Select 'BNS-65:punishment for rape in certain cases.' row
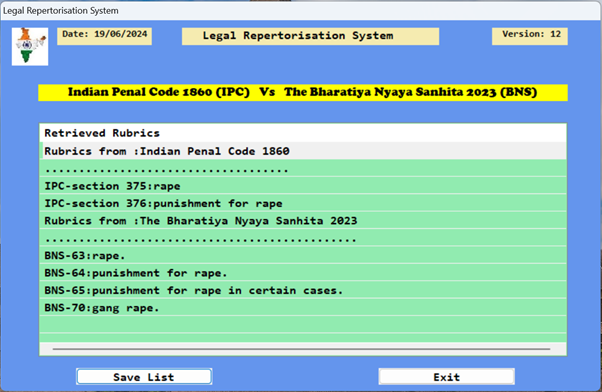The height and width of the screenshot is (392, 602). click(x=303, y=290)
